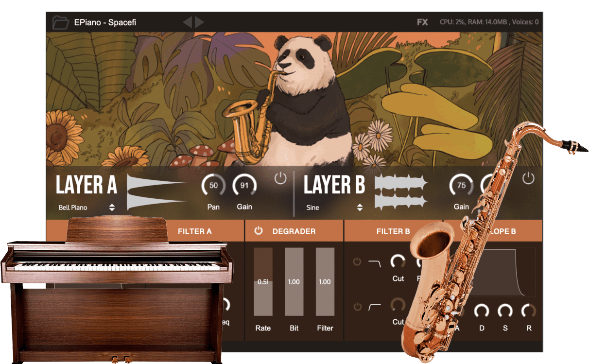Open the FX panel
This screenshot has width=589, height=364.
click(422, 21)
